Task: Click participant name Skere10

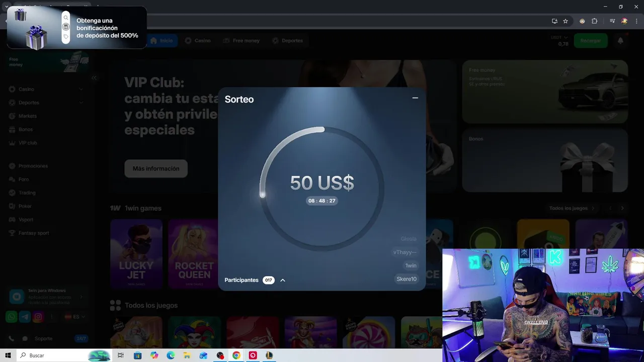Action: tap(407, 279)
